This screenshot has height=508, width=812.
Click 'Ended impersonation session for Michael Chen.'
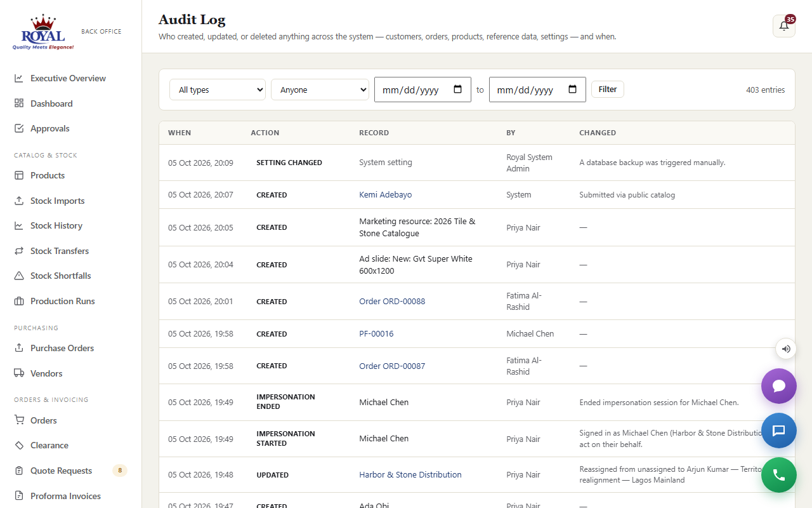click(659, 403)
